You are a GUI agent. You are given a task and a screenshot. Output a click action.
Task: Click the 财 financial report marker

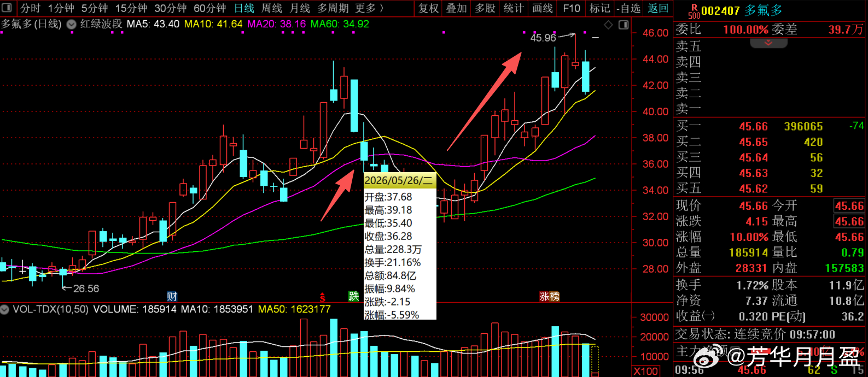172,296
